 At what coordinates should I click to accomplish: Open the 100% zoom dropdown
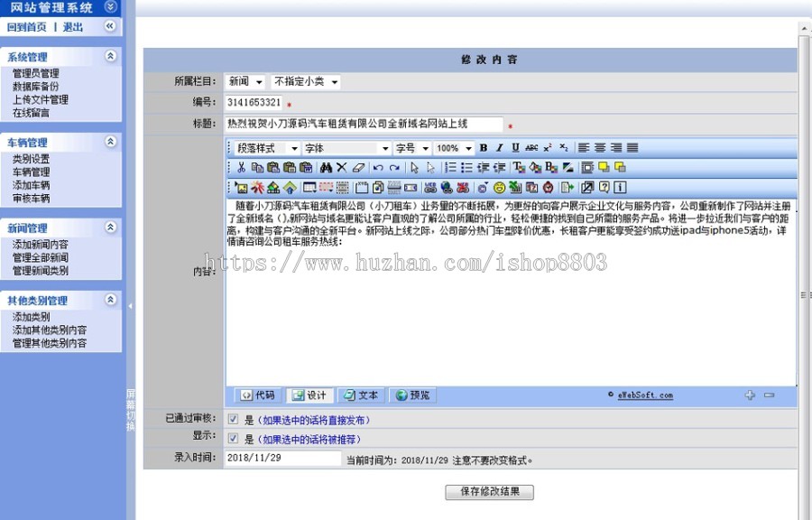click(x=454, y=148)
